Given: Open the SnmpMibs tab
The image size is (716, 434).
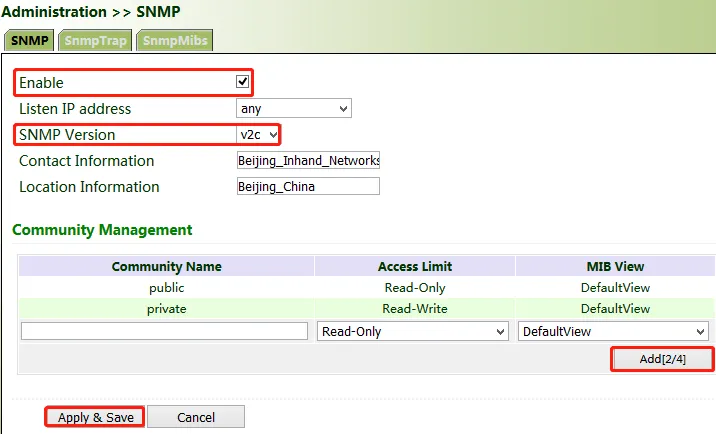Looking at the screenshot, I should 175,40.
